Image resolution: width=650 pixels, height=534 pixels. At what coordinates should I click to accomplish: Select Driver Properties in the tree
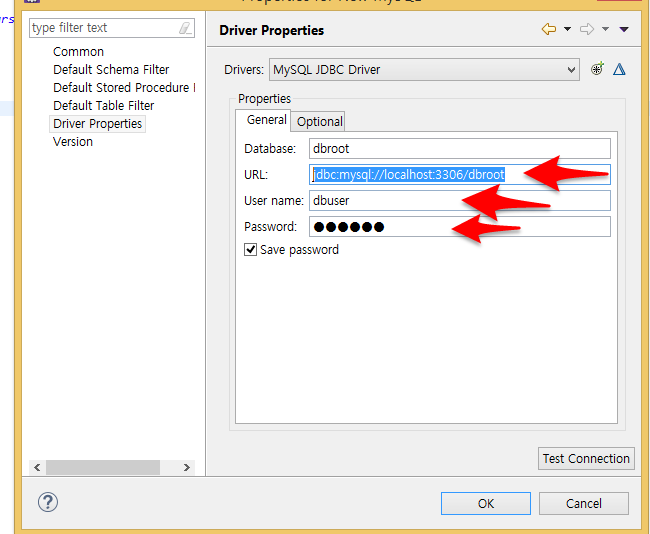pyautogui.click(x=97, y=124)
